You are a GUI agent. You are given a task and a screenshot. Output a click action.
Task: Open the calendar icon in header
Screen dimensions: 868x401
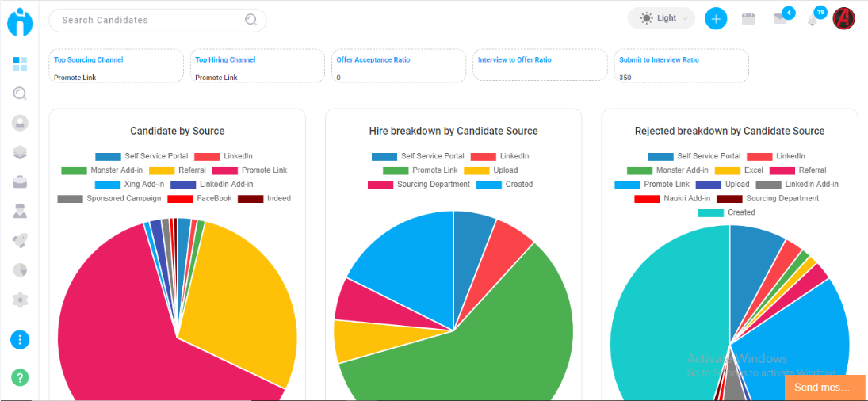[x=748, y=19]
